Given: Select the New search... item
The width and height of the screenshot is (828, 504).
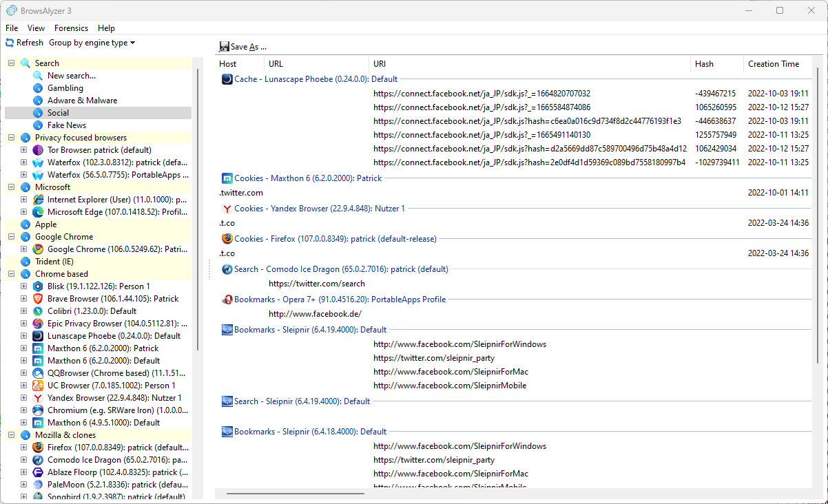Looking at the screenshot, I should (x=72, y=76).
